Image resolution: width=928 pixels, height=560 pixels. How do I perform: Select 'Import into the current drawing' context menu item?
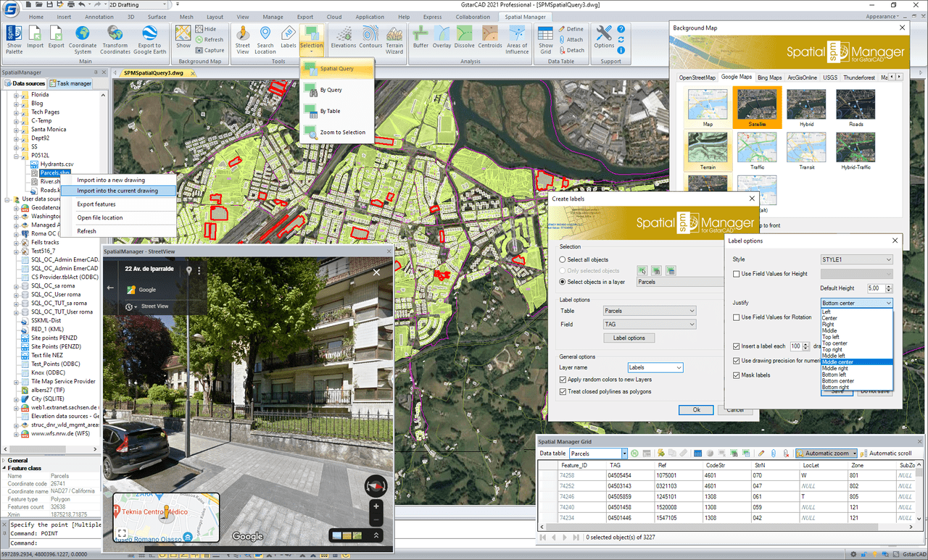point(117,191)
